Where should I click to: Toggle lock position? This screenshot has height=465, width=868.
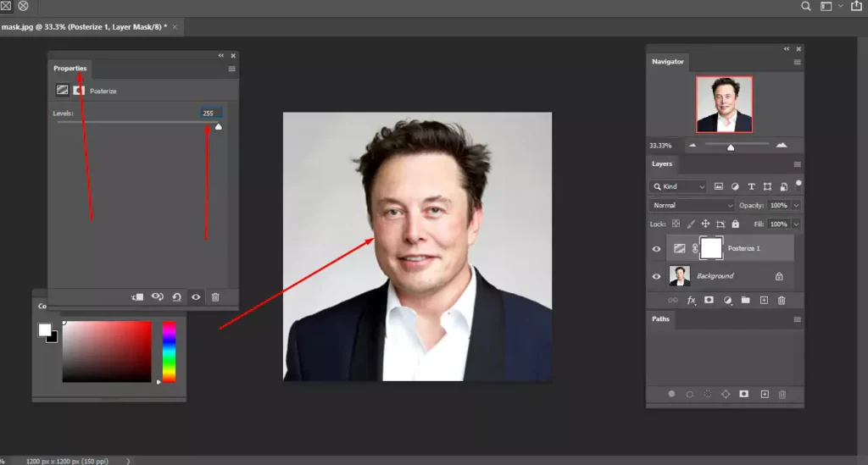pos(705,224)
